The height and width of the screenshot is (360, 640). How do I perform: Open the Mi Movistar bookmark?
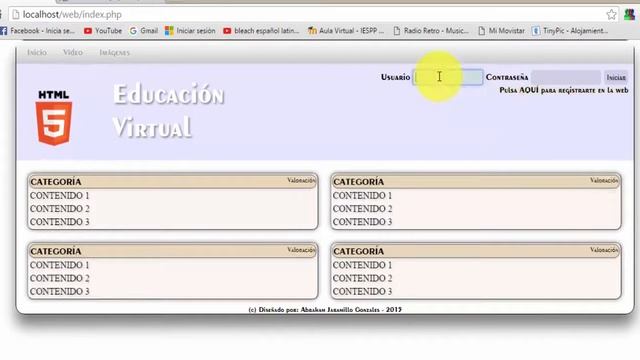(501, 31)
